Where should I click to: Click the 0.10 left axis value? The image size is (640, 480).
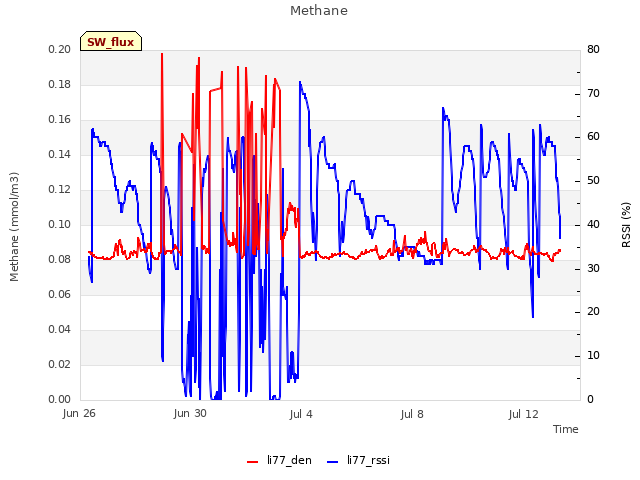pos(60,224)
